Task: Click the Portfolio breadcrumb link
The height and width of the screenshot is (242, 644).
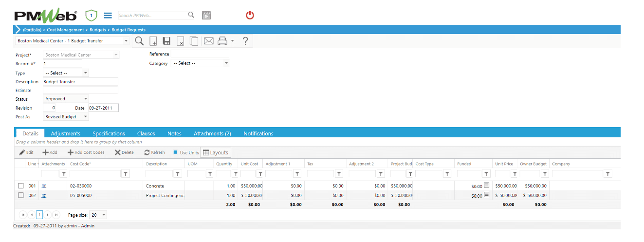Action: point(32,30)
